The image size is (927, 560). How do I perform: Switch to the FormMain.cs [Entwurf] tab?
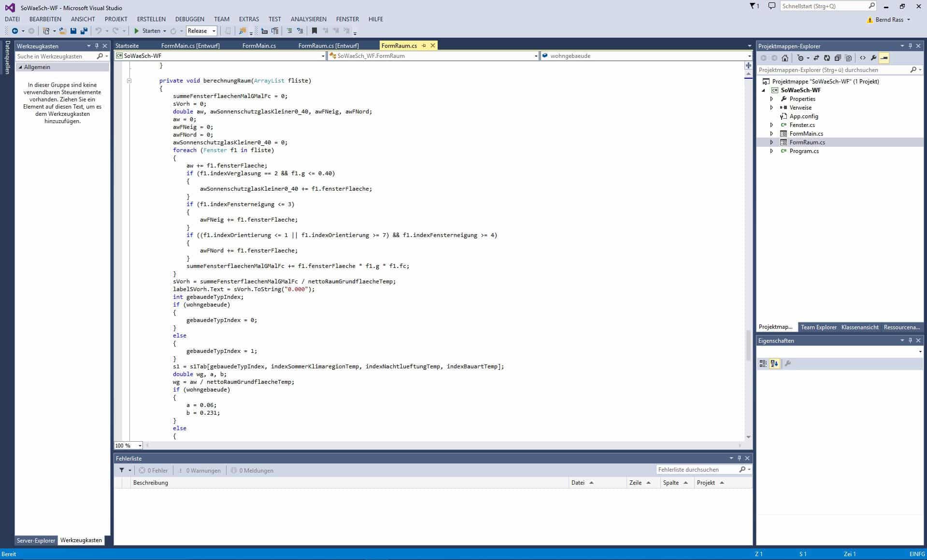point(190,46)
